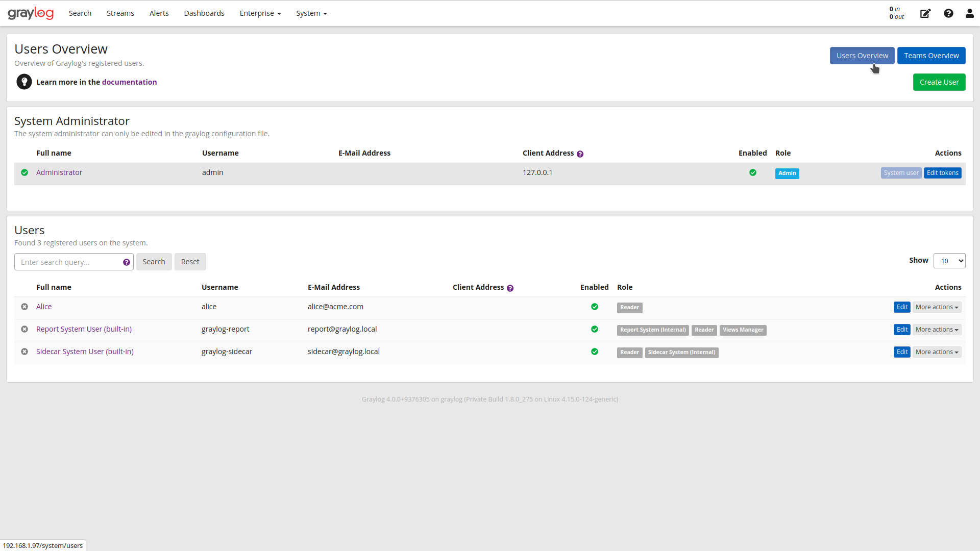Click the search query input field

(69, 262)
